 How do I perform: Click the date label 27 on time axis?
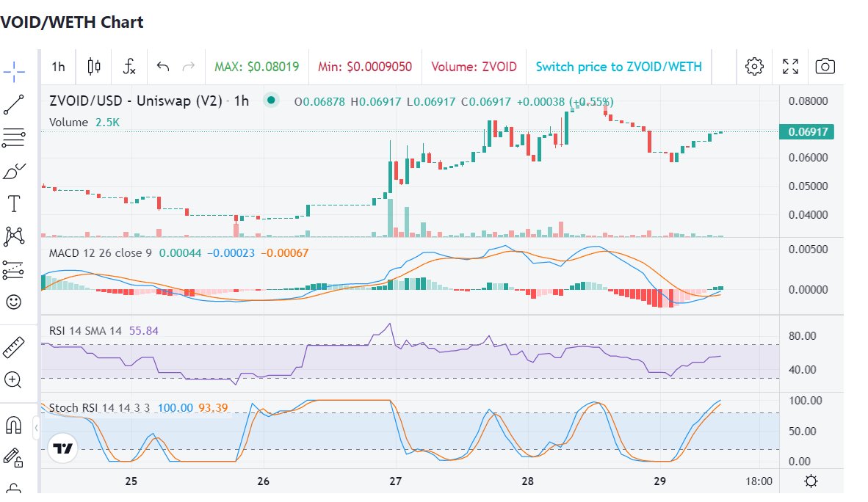(x=395, y=481)
